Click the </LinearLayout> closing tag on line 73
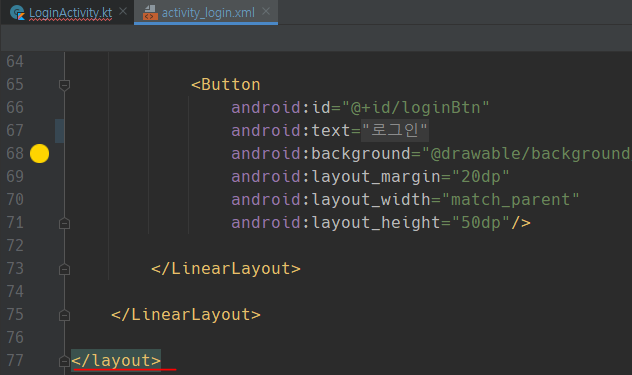632x375 pixels. [226, 269]
